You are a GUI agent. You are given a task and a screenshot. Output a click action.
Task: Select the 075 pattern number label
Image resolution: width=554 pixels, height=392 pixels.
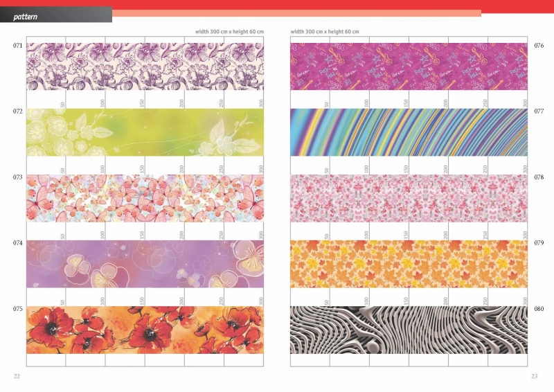pyautogui.click(x=17, y=309)
